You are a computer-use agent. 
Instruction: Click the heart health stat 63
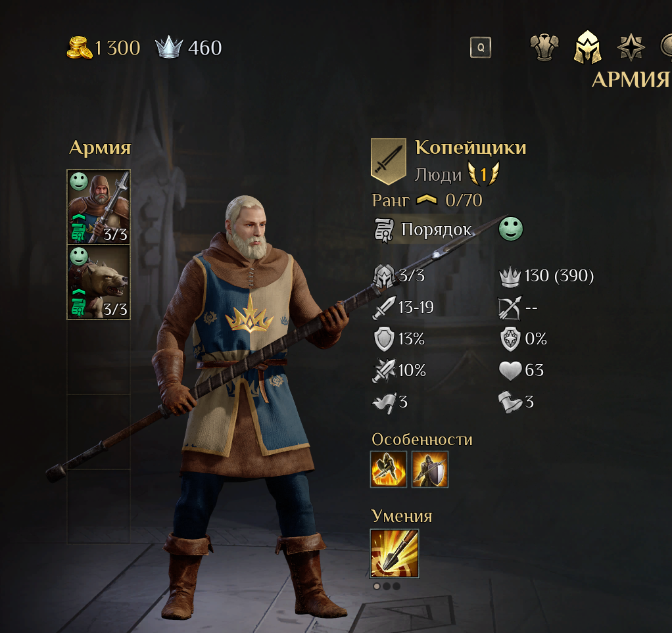521,370
